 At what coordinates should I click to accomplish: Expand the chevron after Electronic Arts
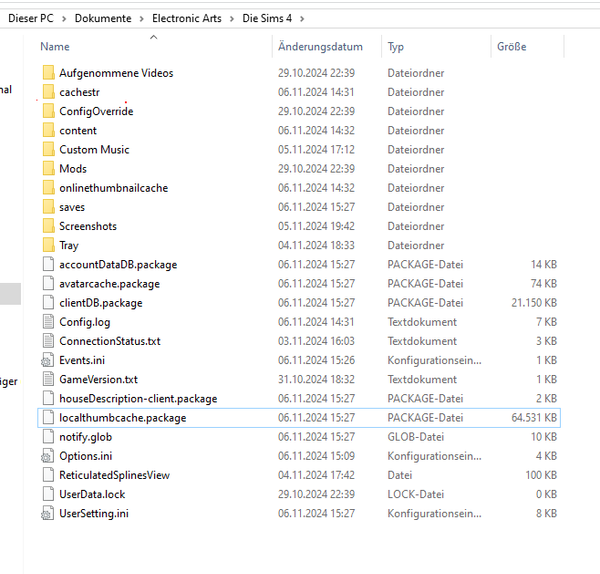click(x=232, y=19)
